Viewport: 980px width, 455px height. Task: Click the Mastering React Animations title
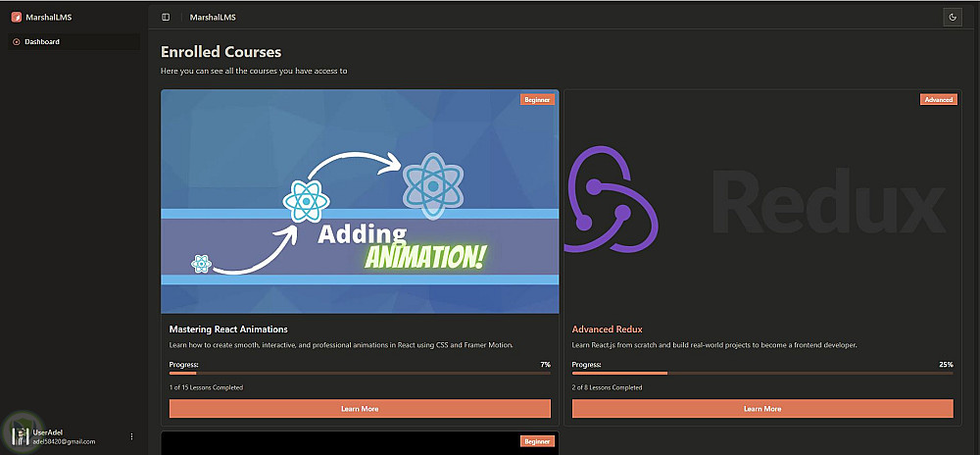pos(228,329)
